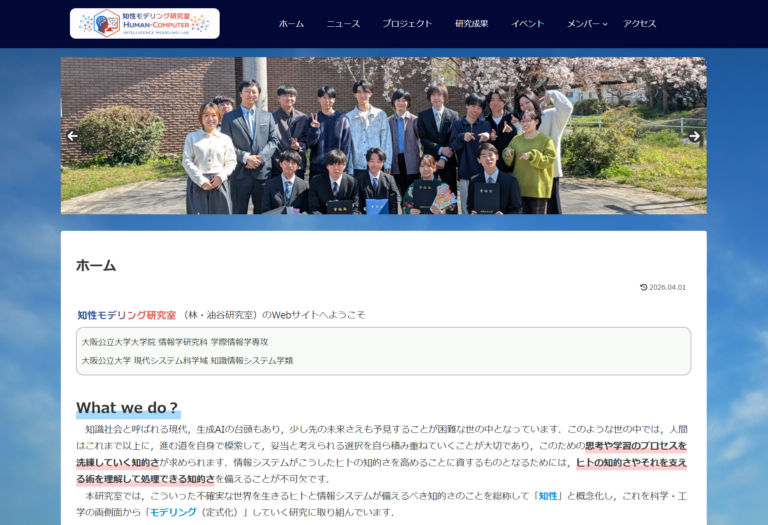Image resolution: width=768 pixels, height=525 pixels.
Task: Navigate to プロジェクト page
Action: click(x=407, y=24)
